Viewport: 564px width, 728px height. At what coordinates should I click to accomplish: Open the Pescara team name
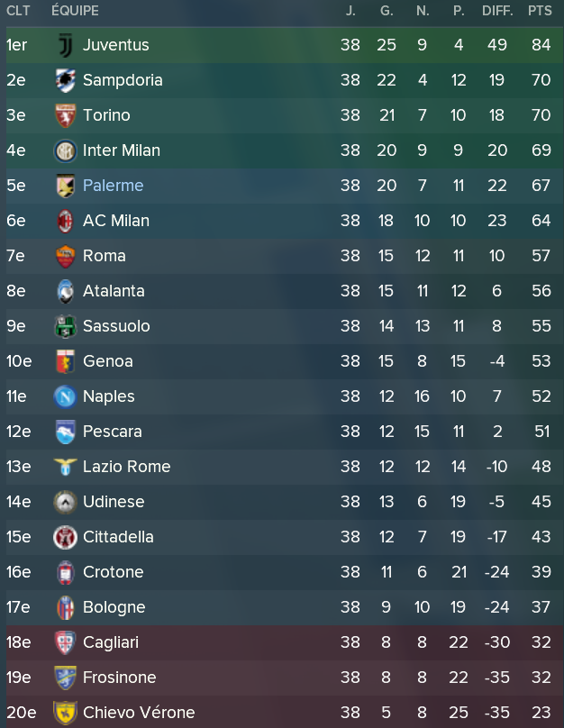tap(112, 432)
